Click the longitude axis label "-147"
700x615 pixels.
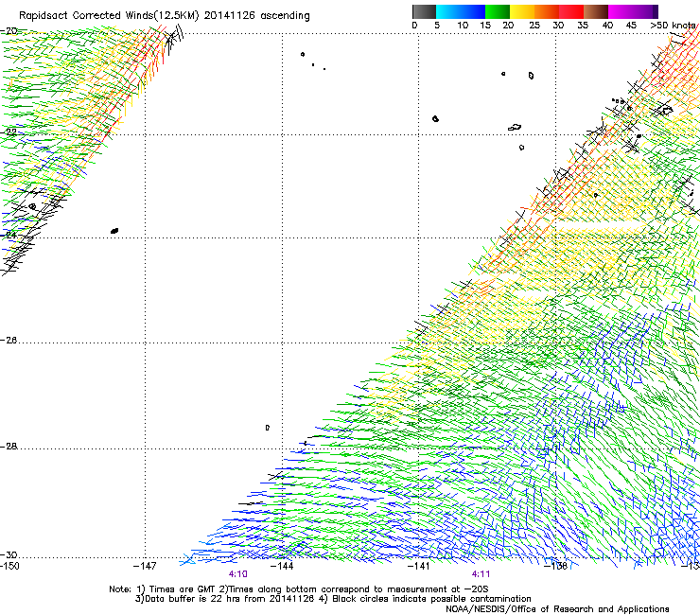(145, 566)
